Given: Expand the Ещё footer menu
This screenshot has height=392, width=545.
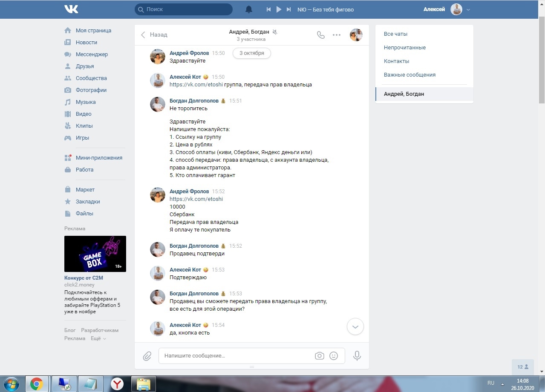Looking at the screenshot, I should tap(98, 338).
